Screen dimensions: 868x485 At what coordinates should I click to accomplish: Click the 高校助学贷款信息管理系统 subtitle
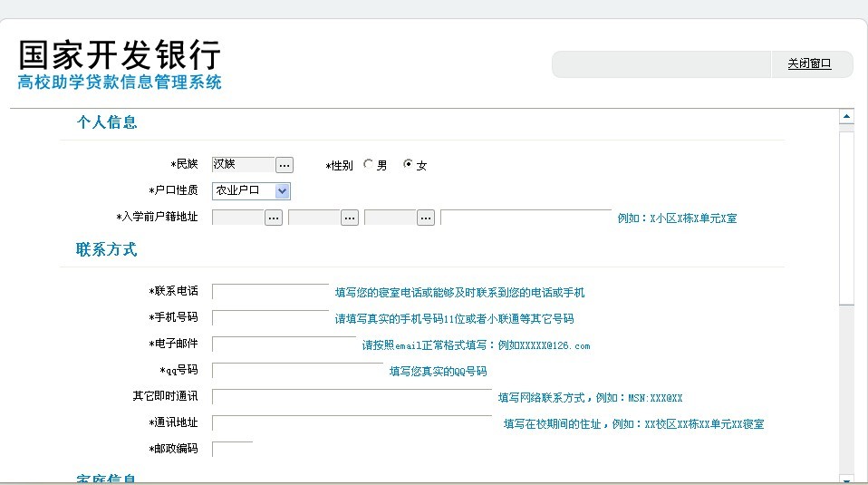tap(120, 82)
